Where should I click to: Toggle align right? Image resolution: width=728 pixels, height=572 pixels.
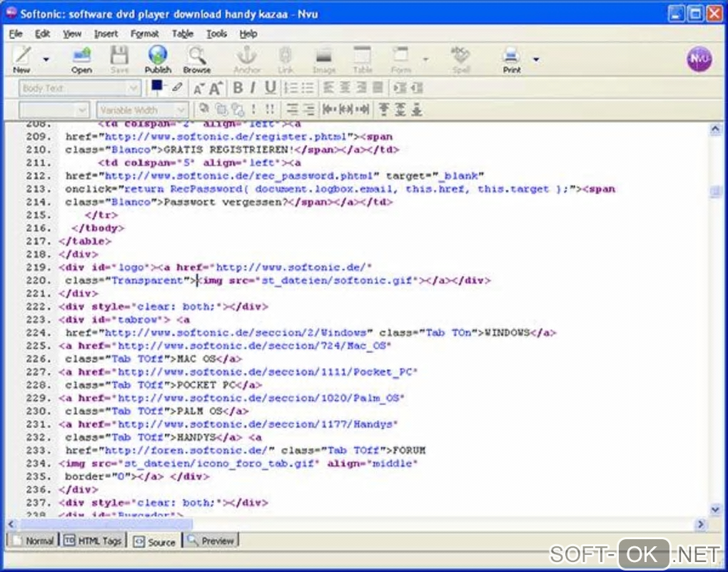[x=362, y=88]
